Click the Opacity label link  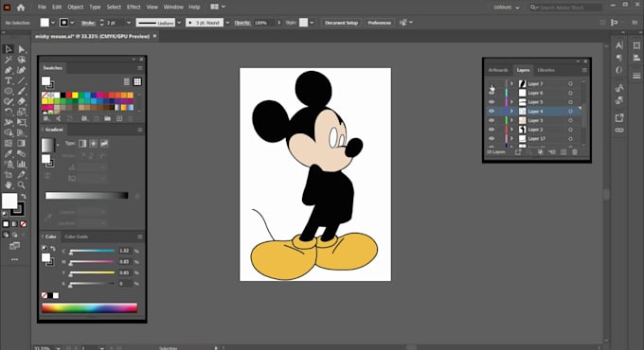pos(242,23)
